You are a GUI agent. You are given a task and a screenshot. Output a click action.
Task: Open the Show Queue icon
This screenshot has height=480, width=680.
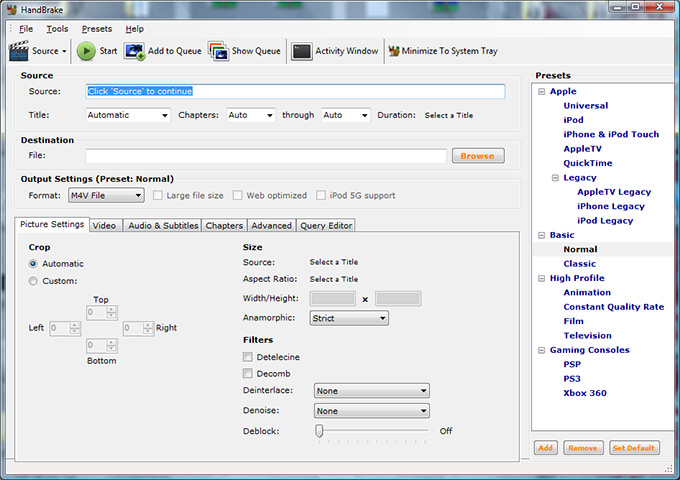click(218, 51)
